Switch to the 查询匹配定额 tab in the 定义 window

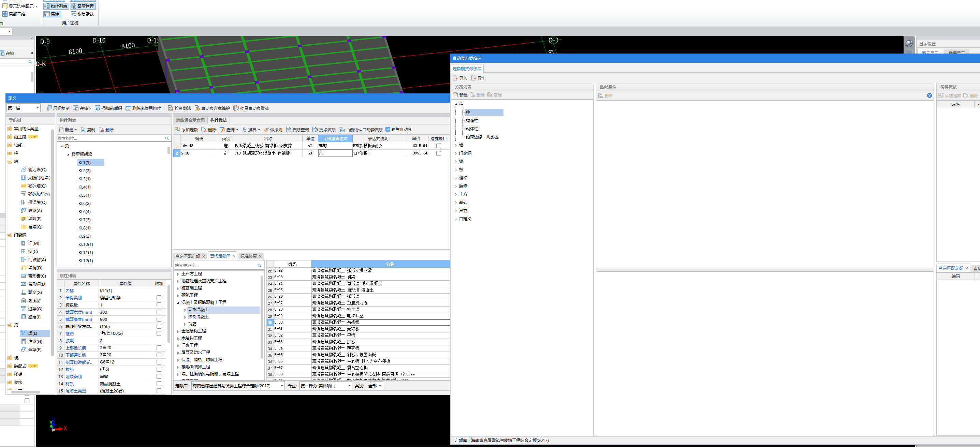click(188, 256)
